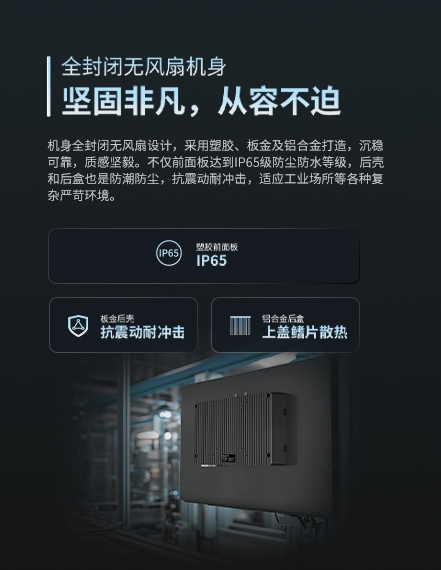Screen dimensions: 441x570
Task: Select the 上盖鳍片散热 feature card
Action: click(285, 325)
